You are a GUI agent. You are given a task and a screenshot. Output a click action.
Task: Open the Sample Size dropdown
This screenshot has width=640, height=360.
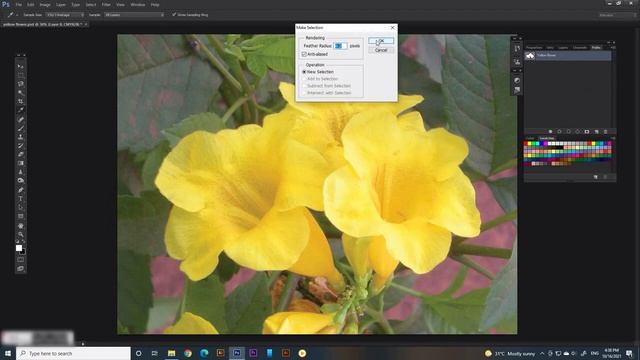[65, 15]
